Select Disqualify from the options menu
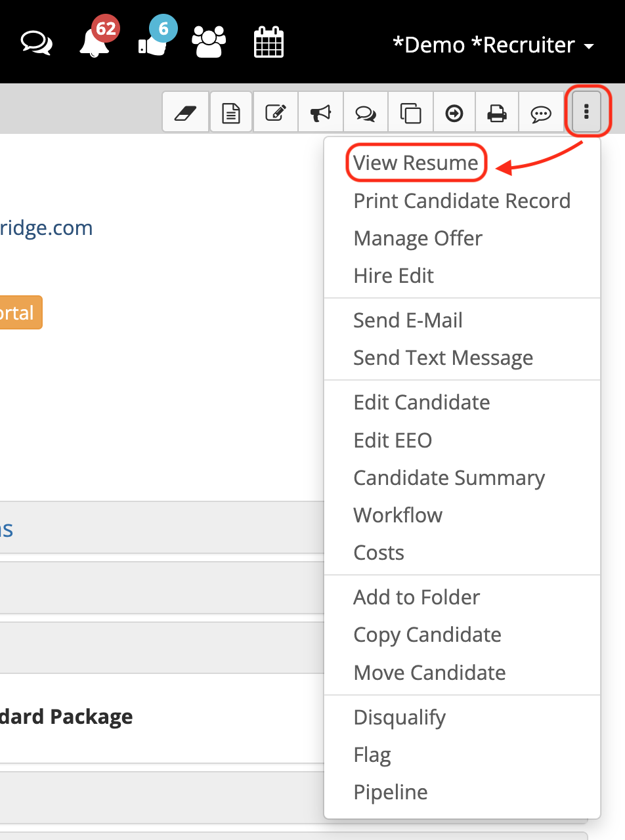The image size is (625, 840). click(x=399, y=717)
